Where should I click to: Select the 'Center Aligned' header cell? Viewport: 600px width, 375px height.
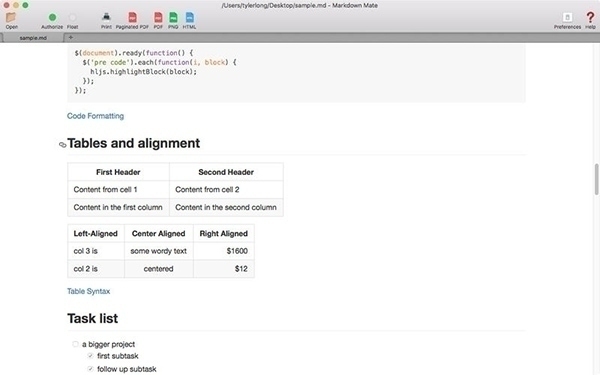[x=158, y=233]
